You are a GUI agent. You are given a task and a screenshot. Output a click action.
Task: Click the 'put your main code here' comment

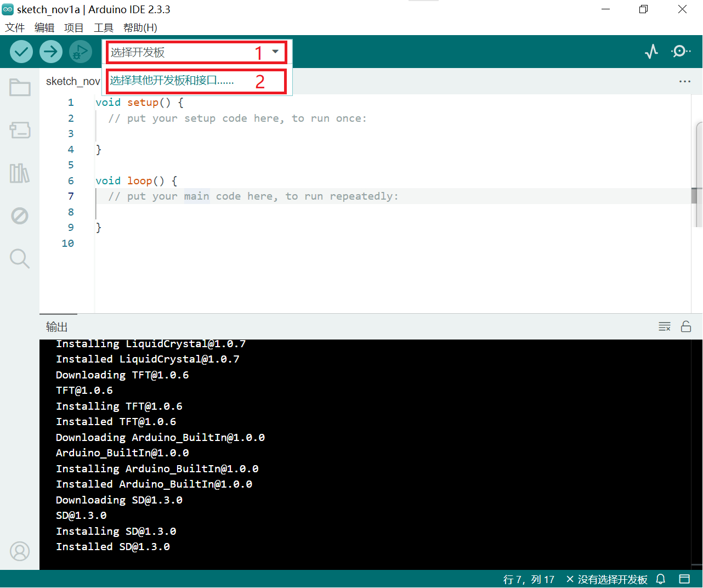[253, 196]
